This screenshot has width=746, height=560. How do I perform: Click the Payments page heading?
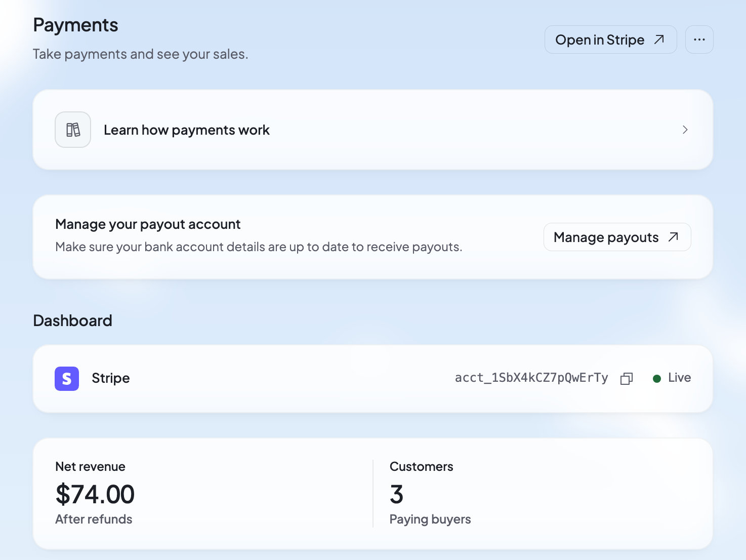pyautogui.click(x=75, y=25)
